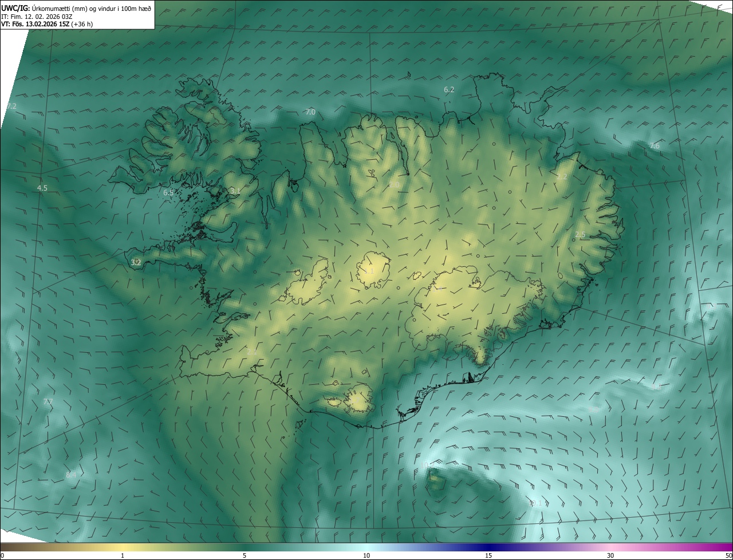Click the 50 tick on the colour scale

point(728,556)
